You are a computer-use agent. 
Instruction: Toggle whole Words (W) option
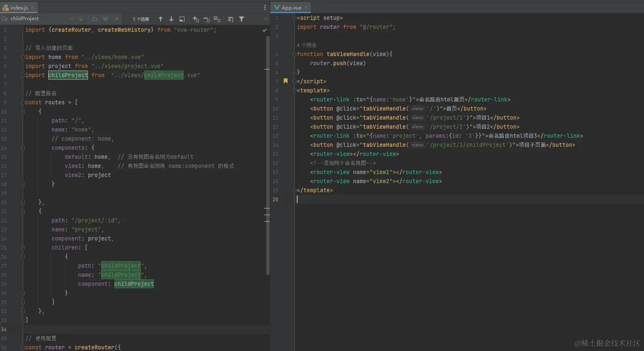pos(106,19)
